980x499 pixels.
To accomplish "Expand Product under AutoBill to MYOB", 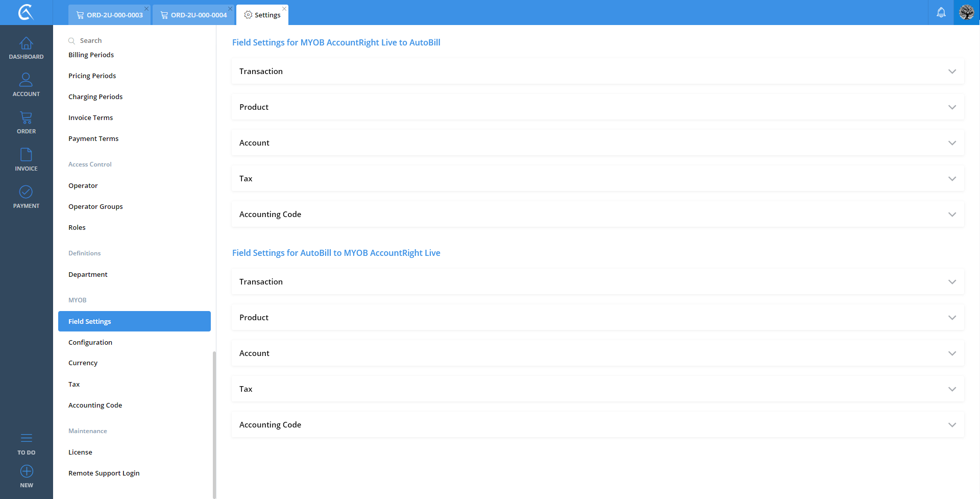I will click(x=597, y=318).
